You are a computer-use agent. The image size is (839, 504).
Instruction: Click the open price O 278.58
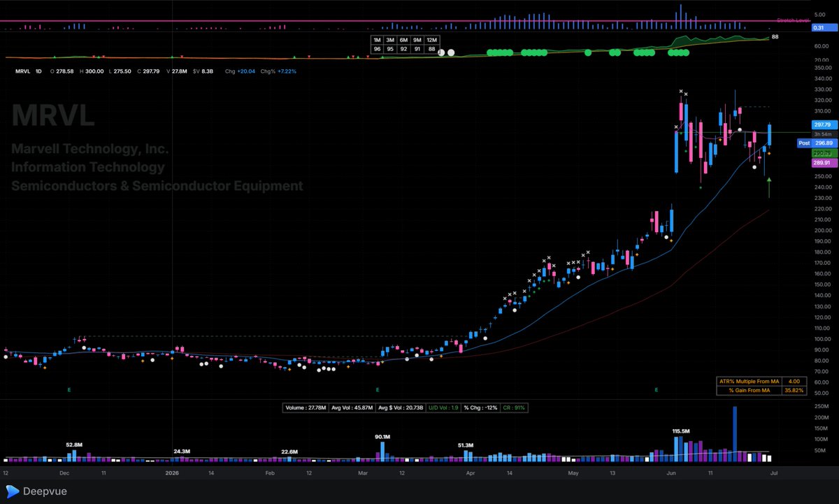coord(64,71)
